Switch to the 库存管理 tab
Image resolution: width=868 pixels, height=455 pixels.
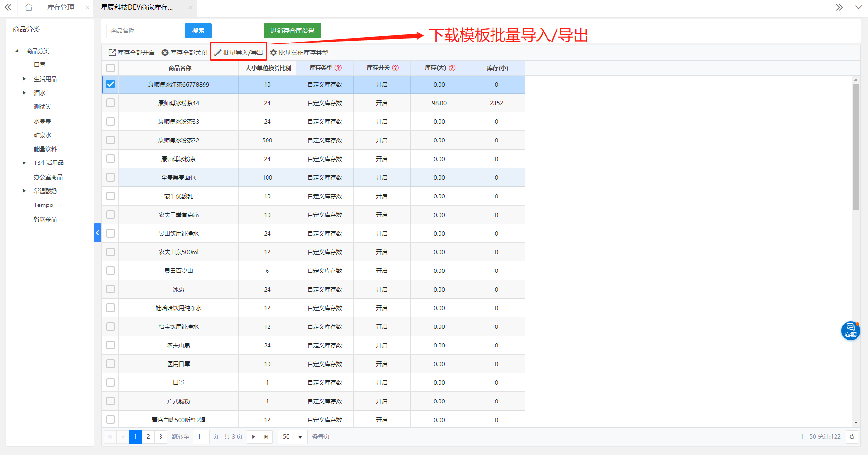(x=61, y=7)
